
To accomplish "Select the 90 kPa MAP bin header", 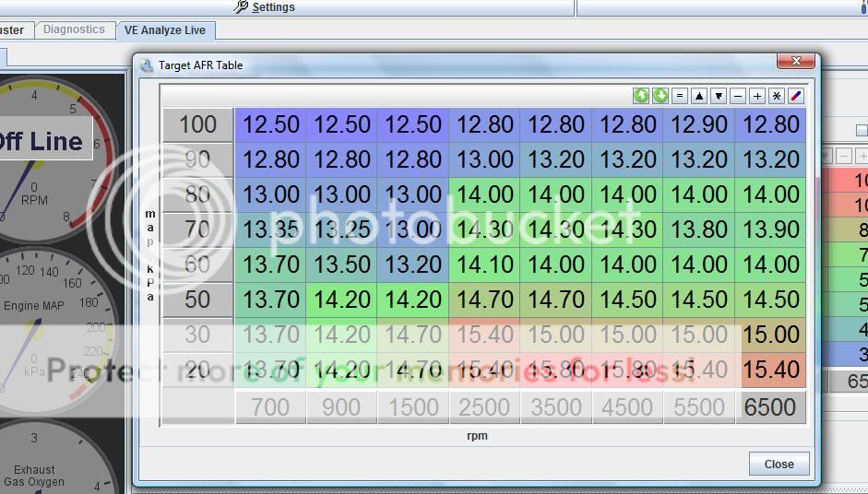I will pyautogui.click(x=197, y=159).
